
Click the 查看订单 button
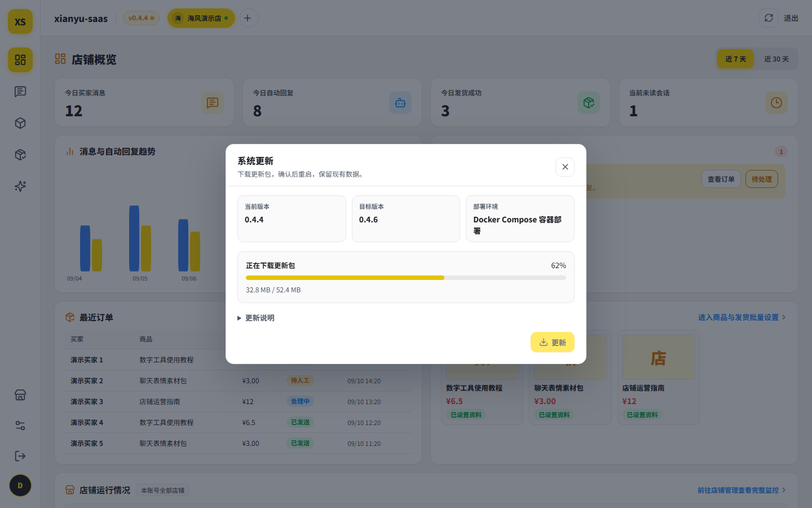(721, 179)
